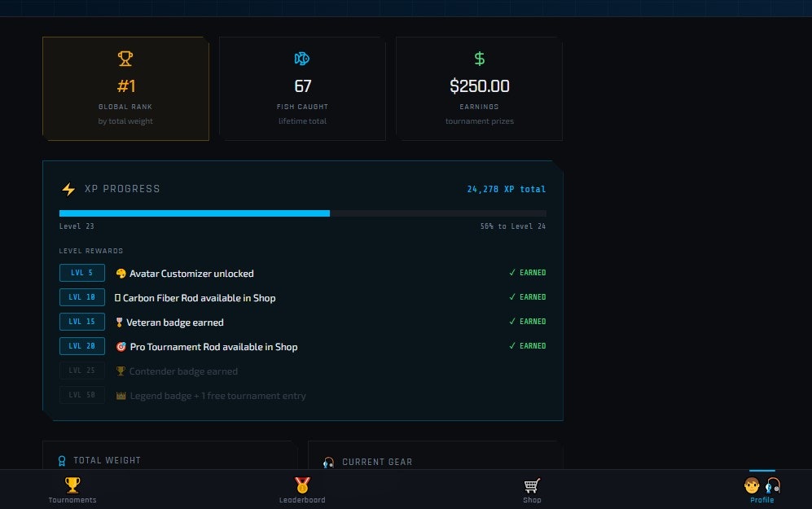
Task: Click the ribbon icon next to Total Weight
Action: click(62, 461)
